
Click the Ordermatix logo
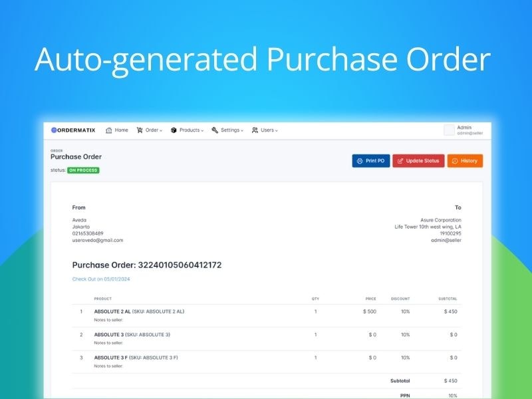[x=73, y=130]
